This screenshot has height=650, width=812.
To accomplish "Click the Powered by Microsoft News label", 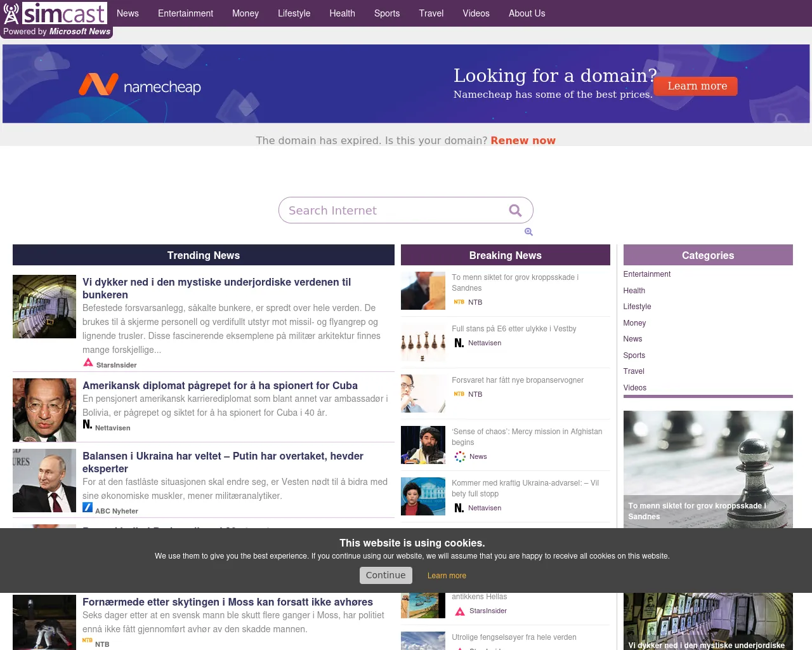I will point(57,32).
